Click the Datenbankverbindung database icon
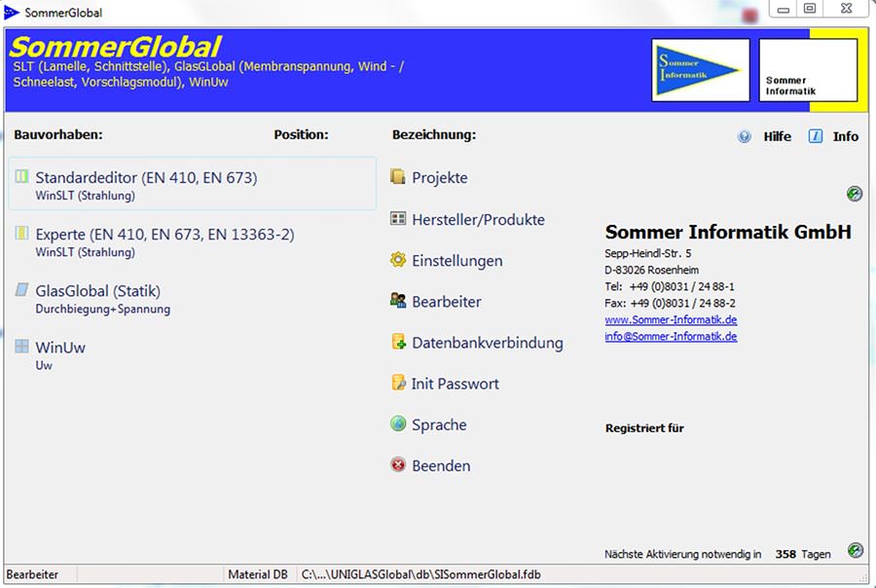The width and height of the screenshot is (876, 588). click(x=398, y=342)
